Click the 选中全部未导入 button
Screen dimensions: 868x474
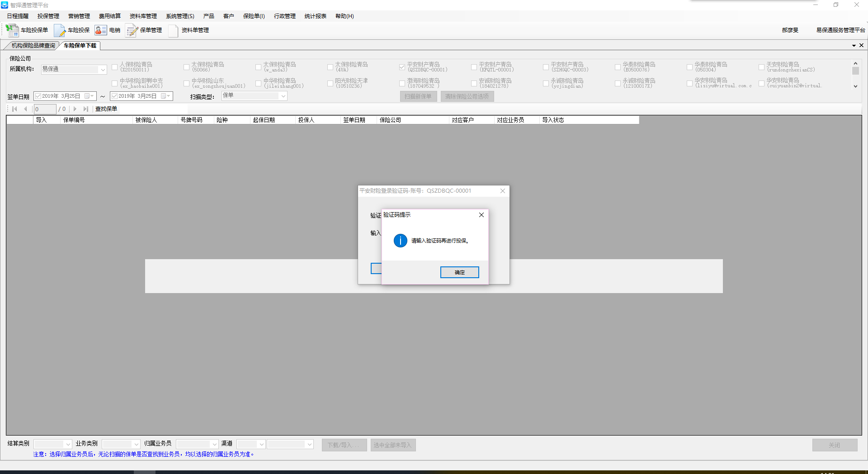coord(393,445)
